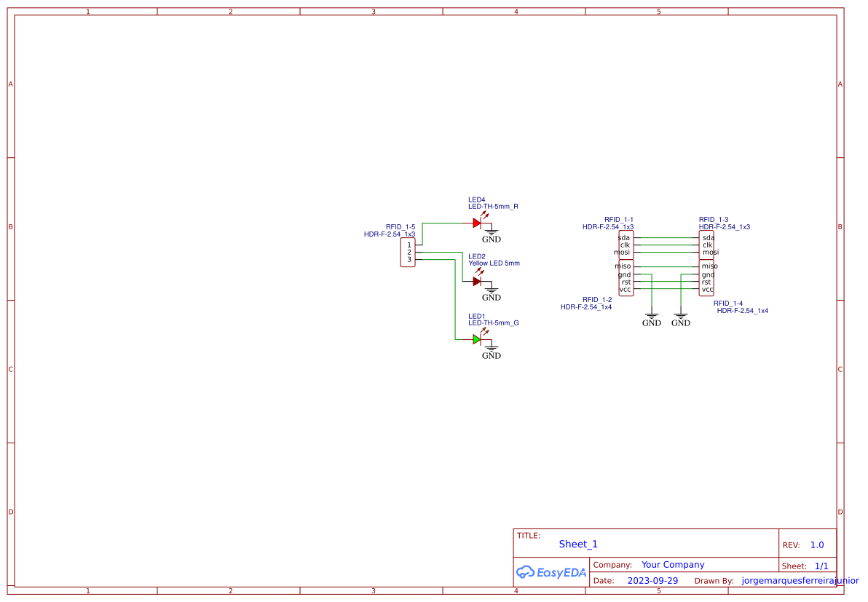
Task: Select the RFID_1-3 header symbol
Action: coord(706,245)
